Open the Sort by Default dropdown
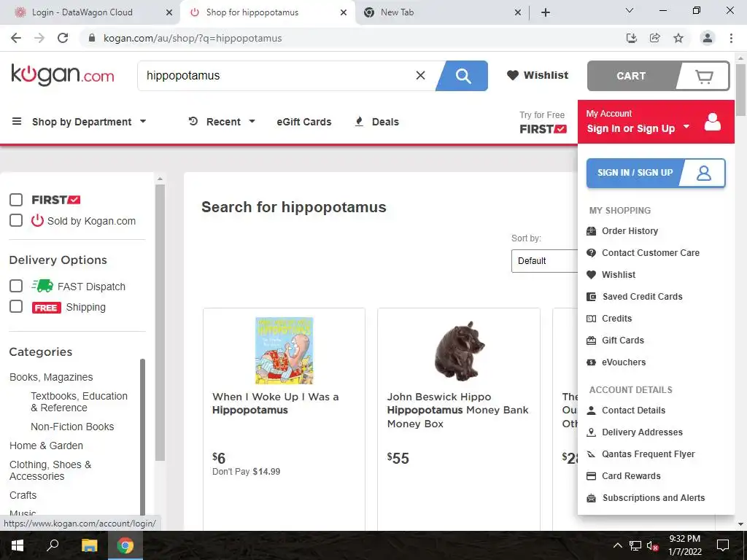747x560 pixels. point(544,261)
